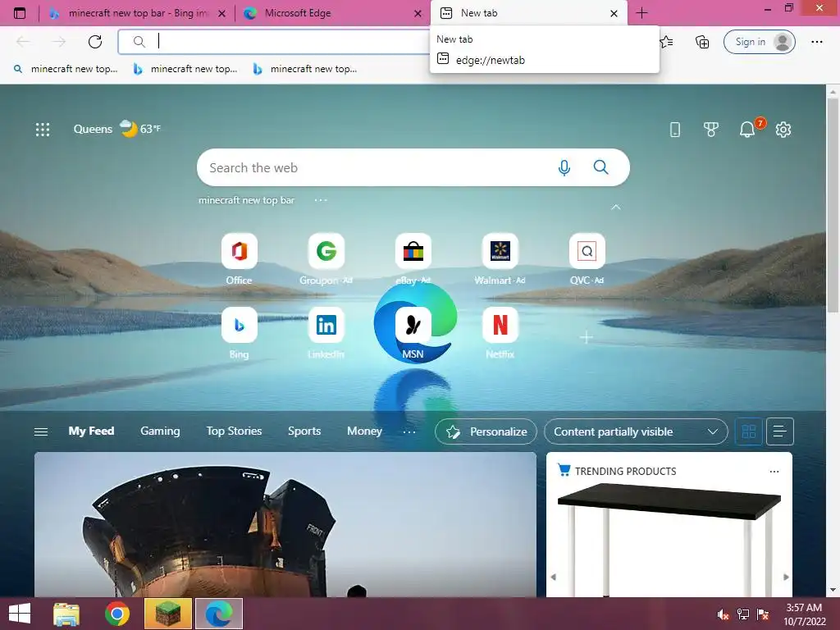Screen dimensions: 840x630
Task: Open the Collections icon
Action: [702, 42]
